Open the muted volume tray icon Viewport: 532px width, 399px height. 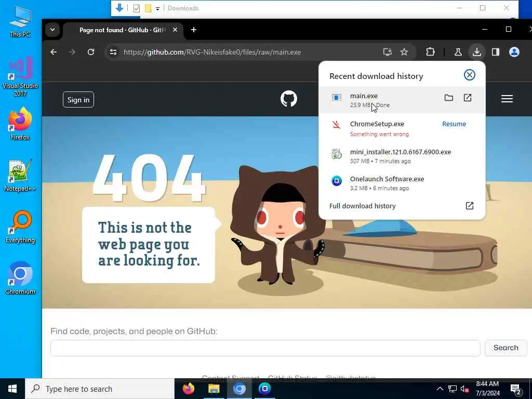tap(465, 389)
